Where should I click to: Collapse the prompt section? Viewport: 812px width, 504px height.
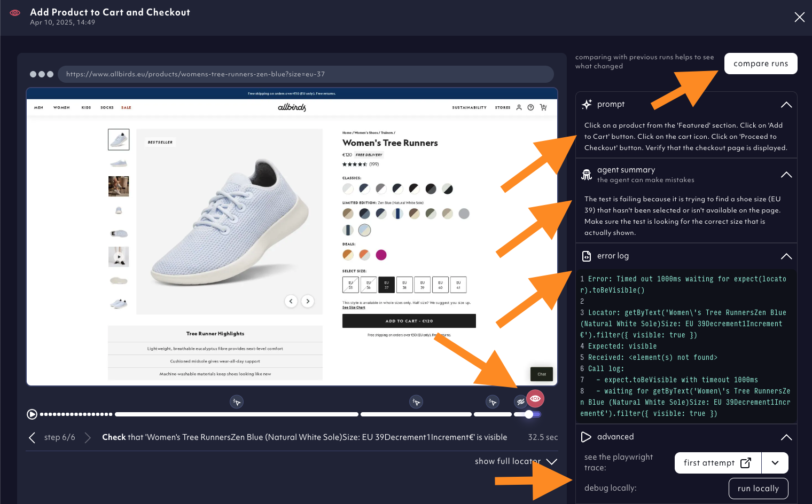coord(786,105)
